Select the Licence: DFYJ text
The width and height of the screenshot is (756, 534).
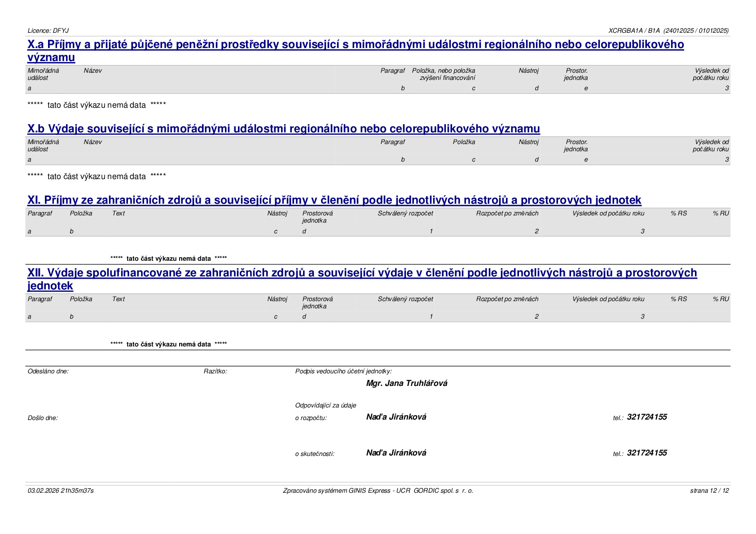48,31
